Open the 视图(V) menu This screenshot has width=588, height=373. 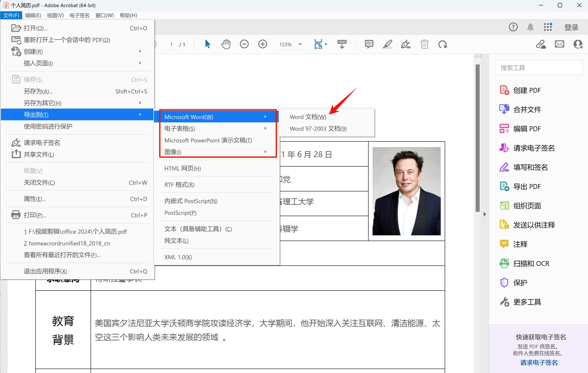55,15
